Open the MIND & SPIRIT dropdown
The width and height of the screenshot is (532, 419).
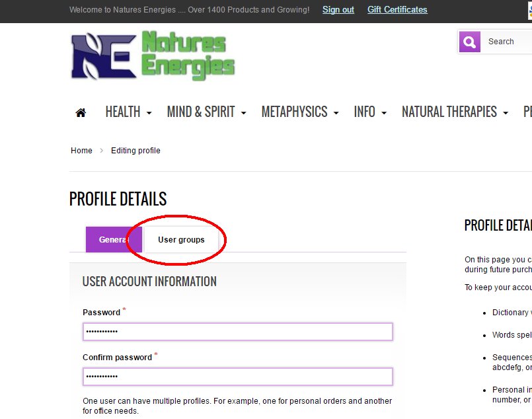206,112
